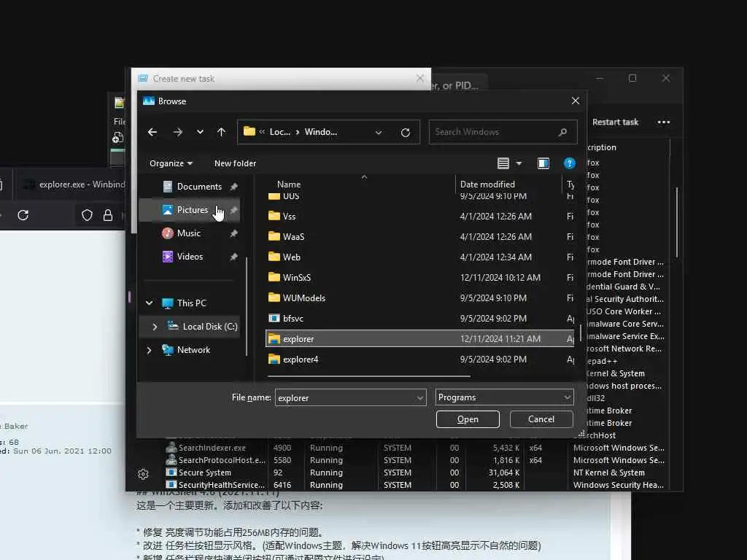
Task: Select the Vss folder
Action: point(419,216)
